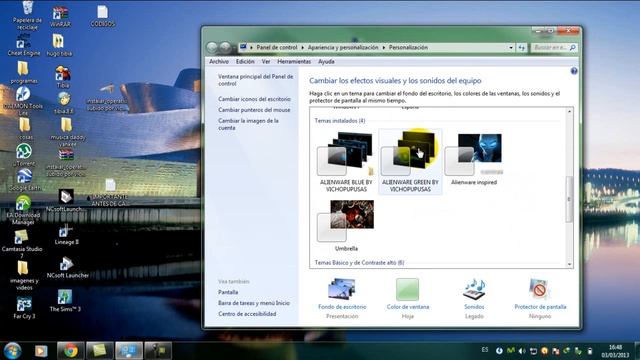The width and height of the screenshot is (640, 360).
Task: Select the Google Earth desktop shortcut
Action: point(24,180)
